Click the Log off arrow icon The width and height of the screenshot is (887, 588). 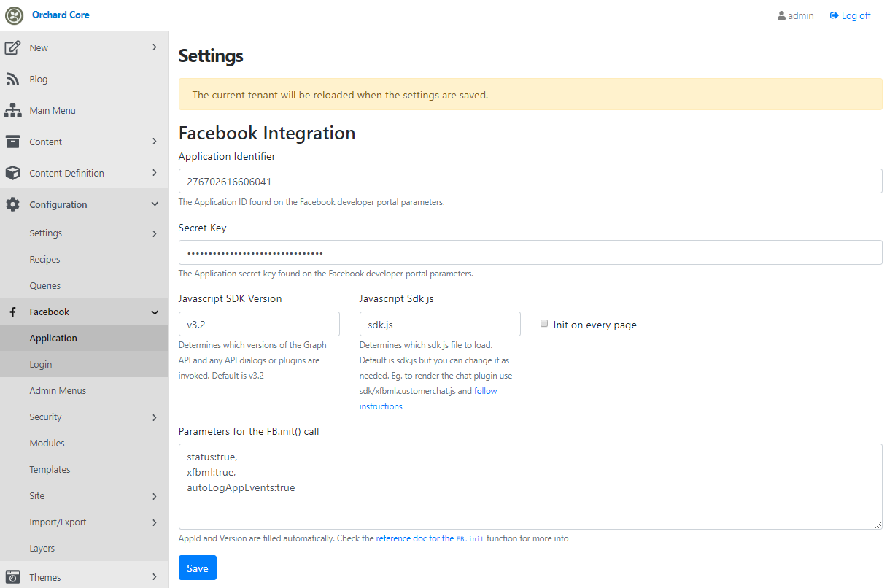coord(834,15)
